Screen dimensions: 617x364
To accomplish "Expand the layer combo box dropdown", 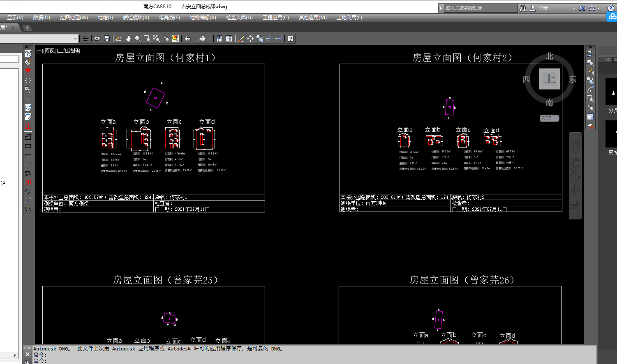I will coord(75,39).
